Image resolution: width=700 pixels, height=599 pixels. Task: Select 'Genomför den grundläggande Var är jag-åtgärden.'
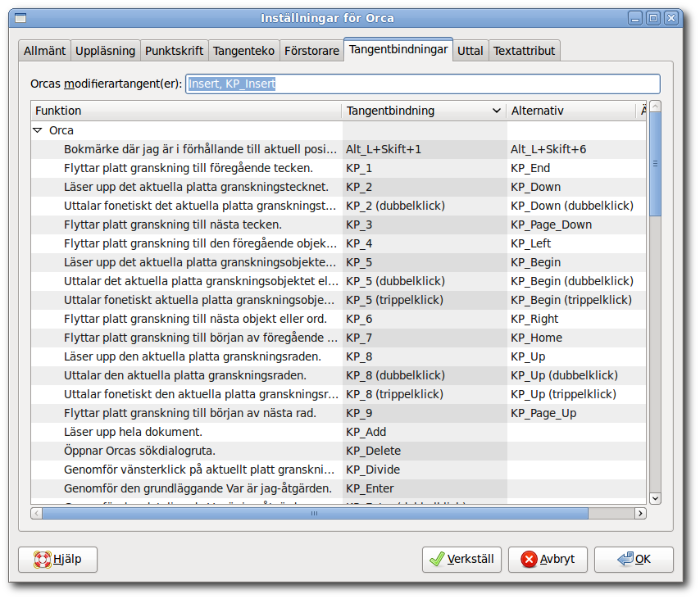tap(339, 488)
